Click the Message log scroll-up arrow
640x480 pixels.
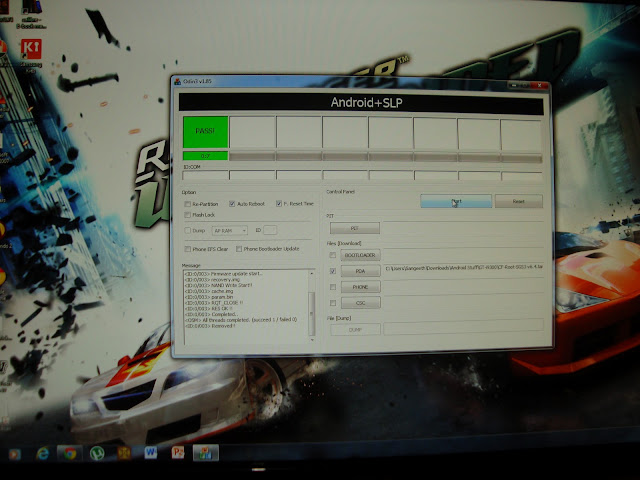tap(312, 273)
